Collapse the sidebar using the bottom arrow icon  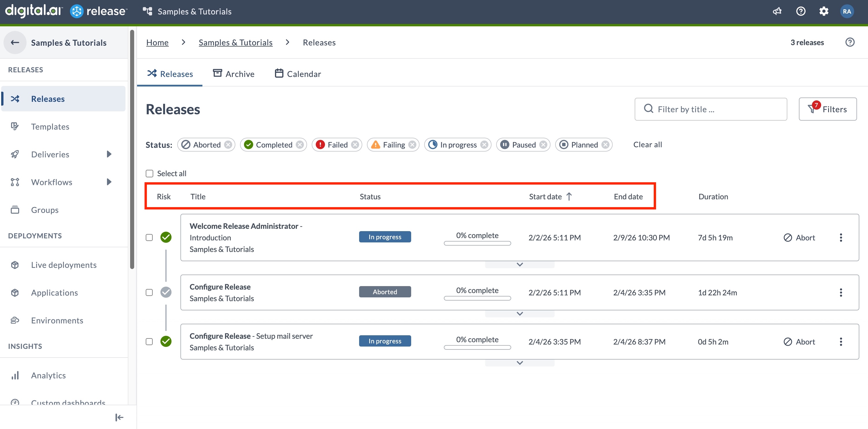(119, 417)
